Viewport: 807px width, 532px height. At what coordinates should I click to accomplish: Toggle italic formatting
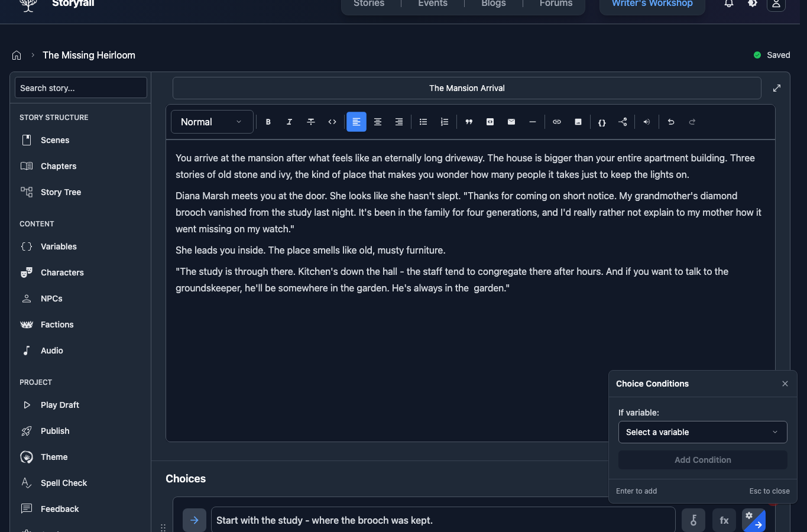click(x=289, y=122)
